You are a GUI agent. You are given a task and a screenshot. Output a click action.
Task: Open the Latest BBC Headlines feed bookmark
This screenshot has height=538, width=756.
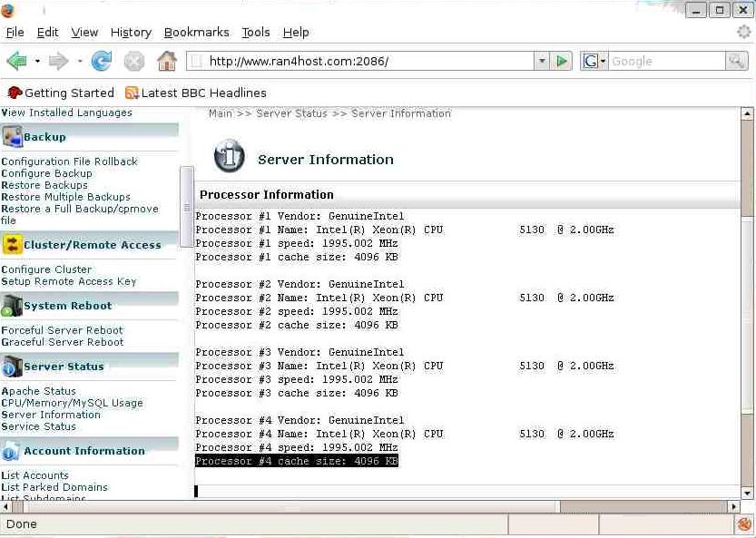click(x=195, y=93)
